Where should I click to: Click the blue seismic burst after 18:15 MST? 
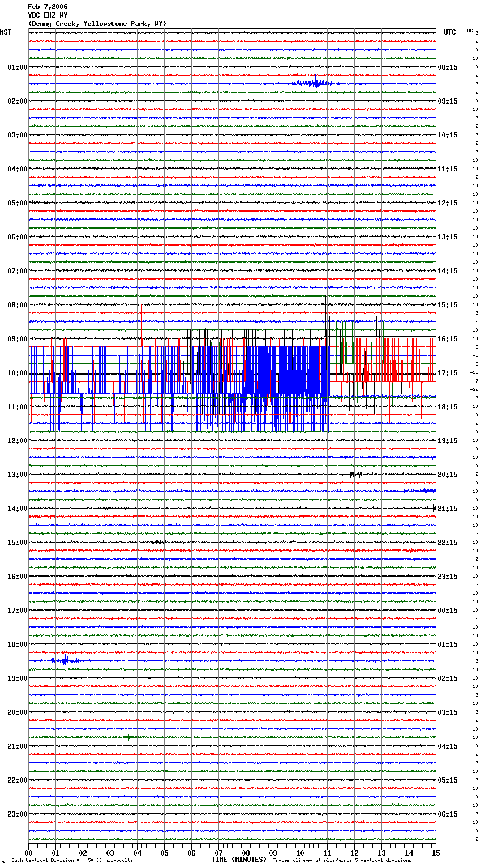[x=66, y=660]
